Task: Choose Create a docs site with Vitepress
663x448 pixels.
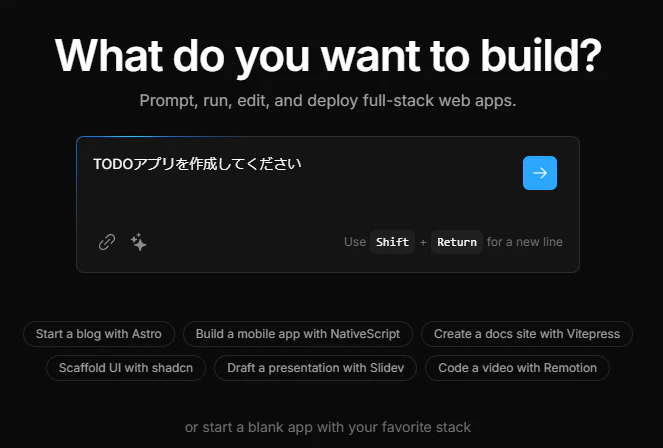Action: point(527,334)
